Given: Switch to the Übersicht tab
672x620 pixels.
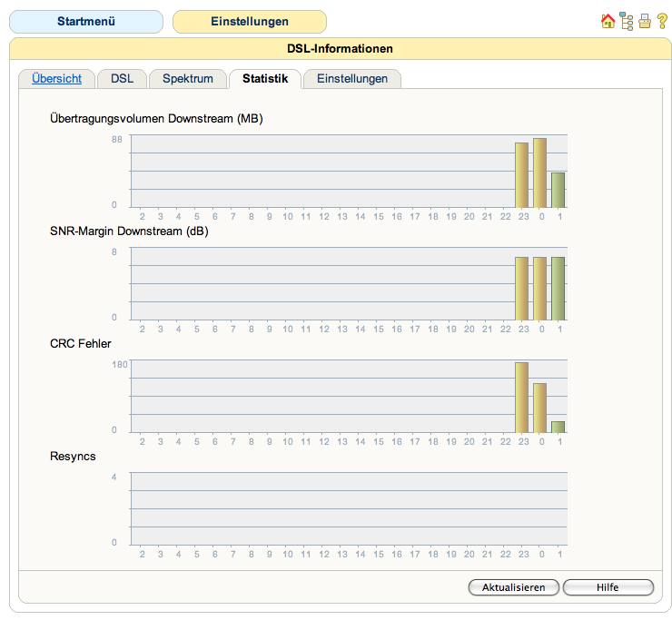Looking at the screenshot, I should [56, 79].
